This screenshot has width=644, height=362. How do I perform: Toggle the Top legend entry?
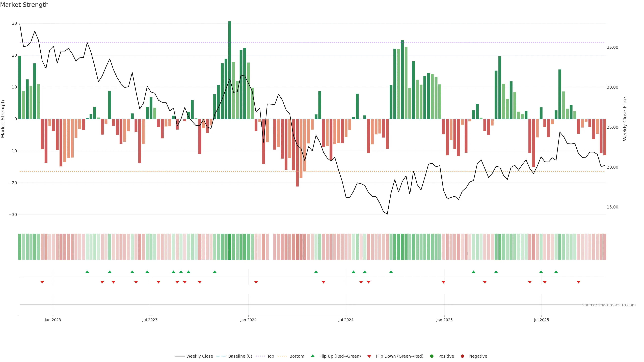271,356
